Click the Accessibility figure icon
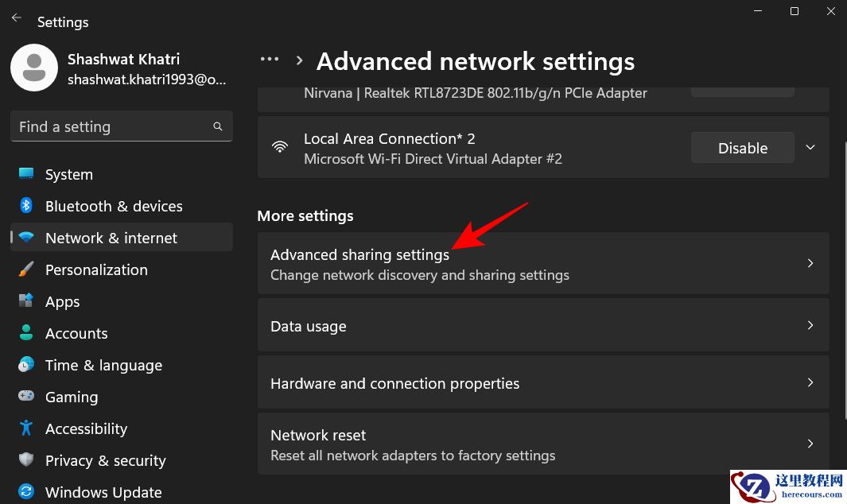 (28, 428)
